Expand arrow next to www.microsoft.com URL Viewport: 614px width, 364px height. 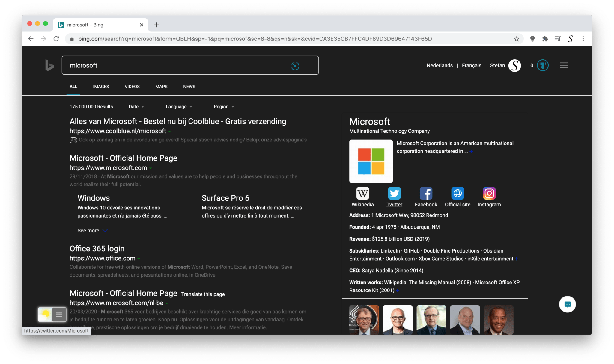151,168
